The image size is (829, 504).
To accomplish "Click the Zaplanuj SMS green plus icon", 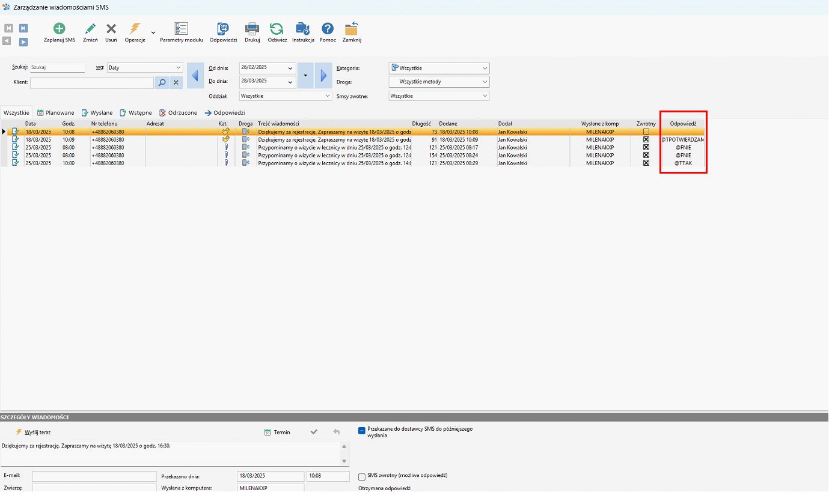I will [60, 29].
